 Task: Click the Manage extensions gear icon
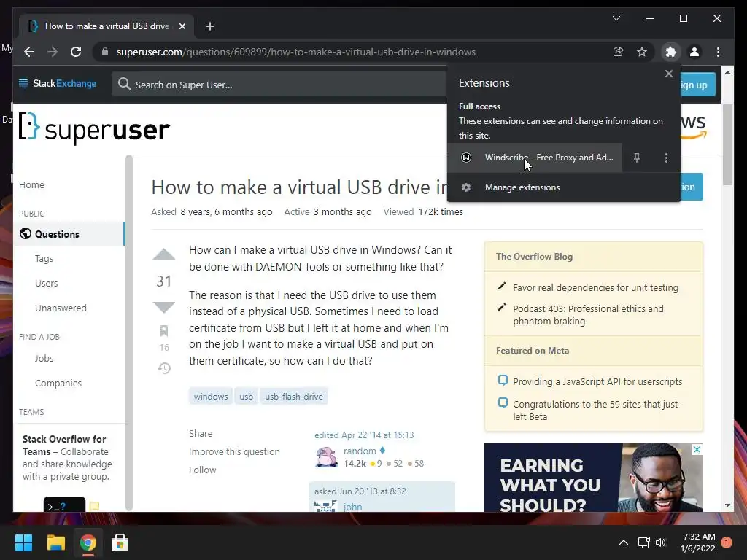pos(466,187)
